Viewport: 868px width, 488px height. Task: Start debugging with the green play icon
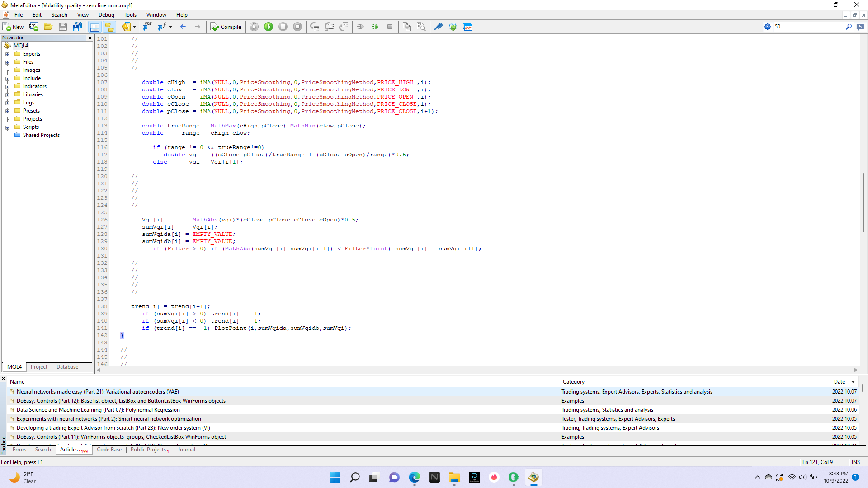click(269, 27)
